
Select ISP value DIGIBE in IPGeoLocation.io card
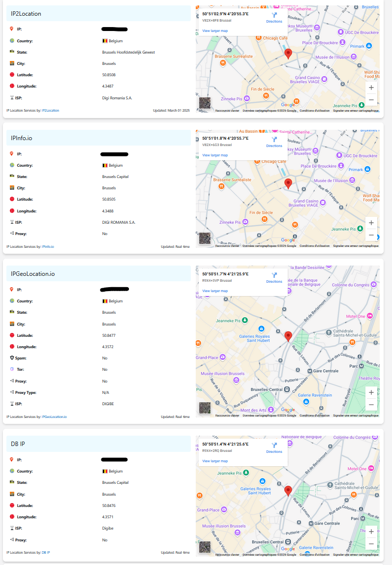click(108, 404)
